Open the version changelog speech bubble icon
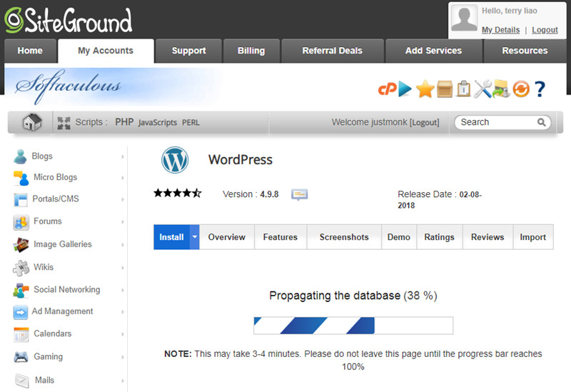 299,195
